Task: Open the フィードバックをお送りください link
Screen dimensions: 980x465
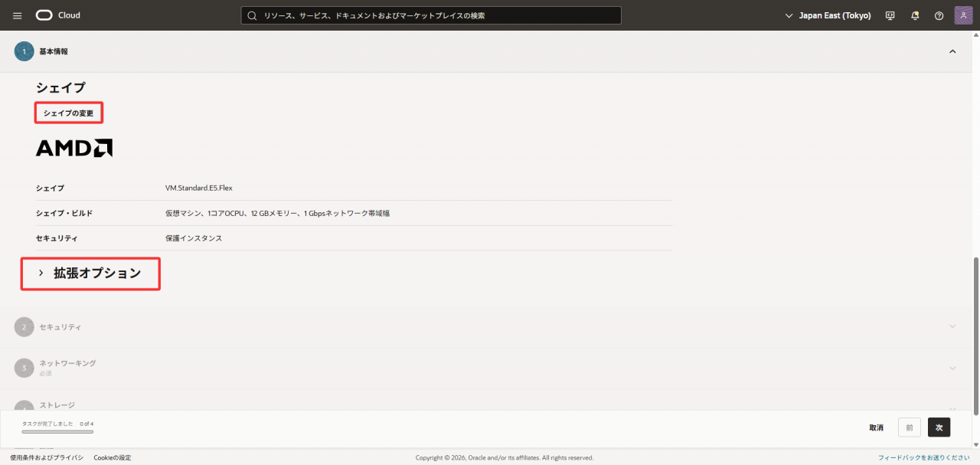Action: [924, 457]
